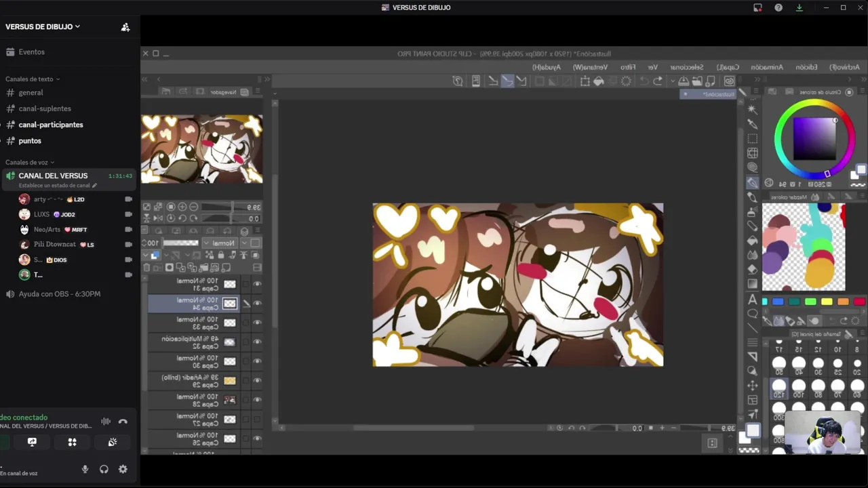
Task: Click the auto-select magic wand tool
Action: click(752, 109)
